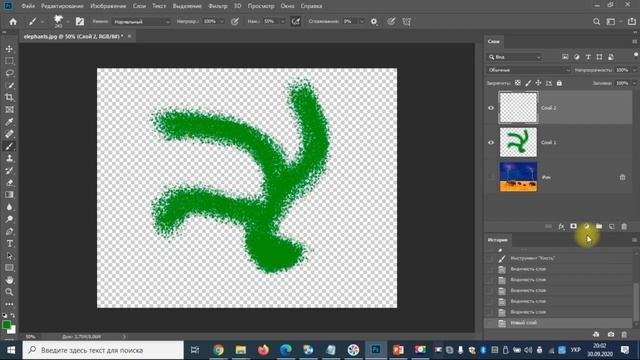Select the Blur tool
Image resolution: width=640 pixels, height=360 pixels.
pyautogui.click(x=9, y=207)
